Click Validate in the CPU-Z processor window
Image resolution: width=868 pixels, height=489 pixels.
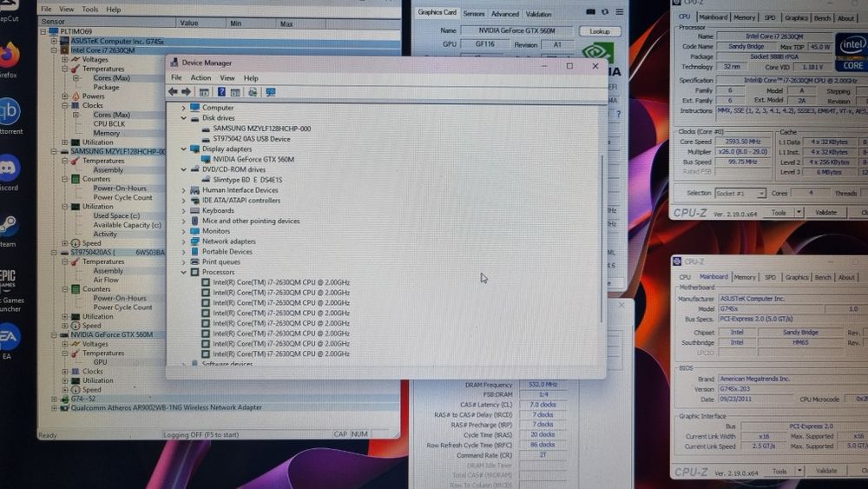pos(826,213)
